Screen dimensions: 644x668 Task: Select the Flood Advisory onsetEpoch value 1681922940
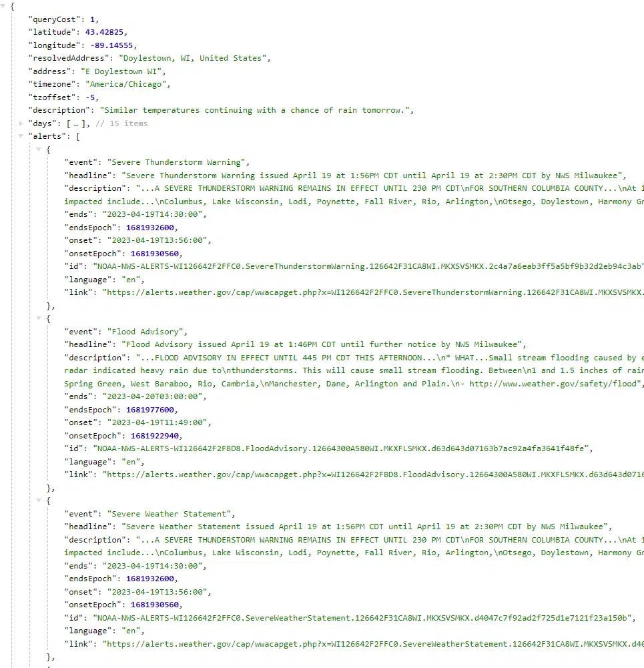[x=156, y=436]
